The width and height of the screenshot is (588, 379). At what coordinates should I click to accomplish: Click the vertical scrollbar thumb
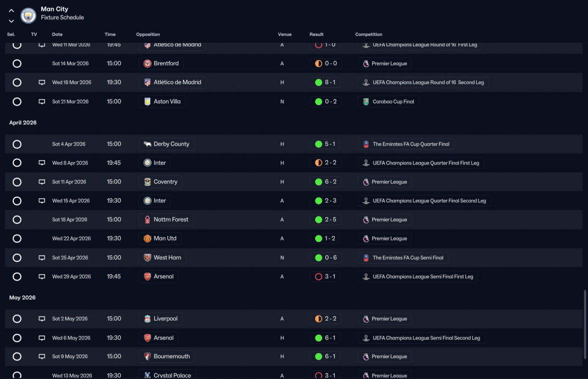coord(585,324)
